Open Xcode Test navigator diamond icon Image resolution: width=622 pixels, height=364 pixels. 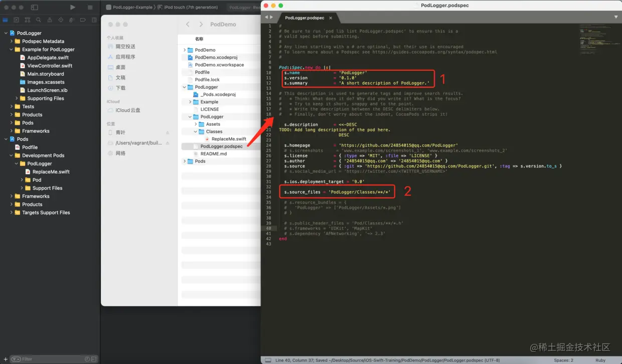[x=61, y=20]
